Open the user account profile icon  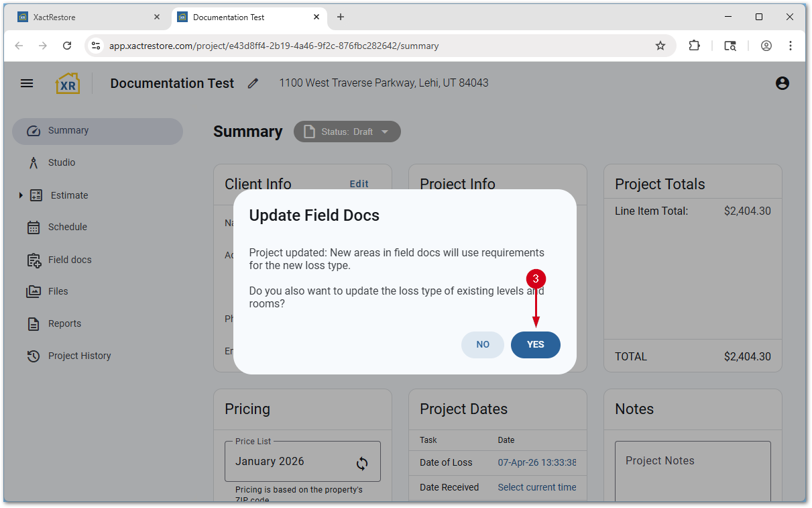(782, 83)
